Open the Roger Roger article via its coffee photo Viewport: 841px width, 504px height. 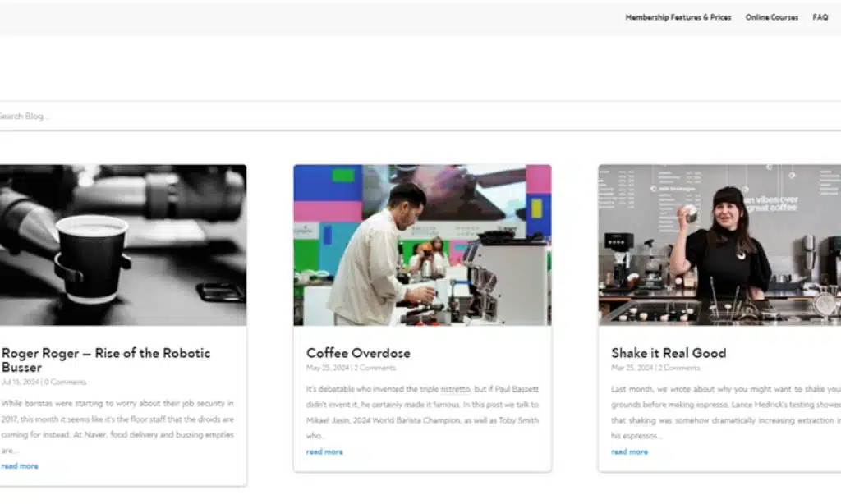point(122,244)
